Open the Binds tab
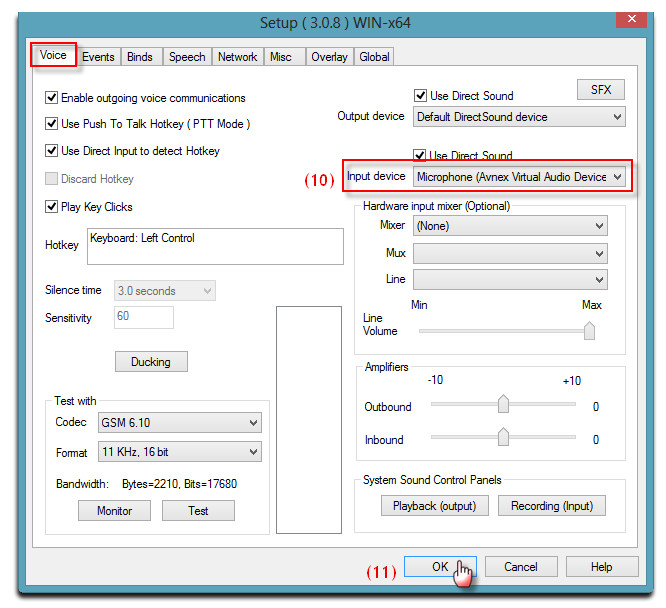Screen dimensions: 666x608 point(140,57)
